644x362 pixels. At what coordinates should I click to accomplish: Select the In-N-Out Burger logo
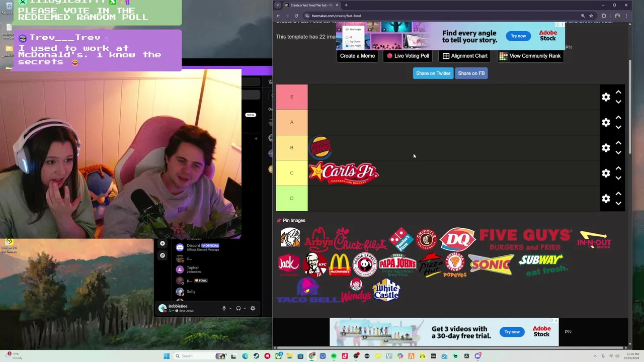click(x=594, y=240)
